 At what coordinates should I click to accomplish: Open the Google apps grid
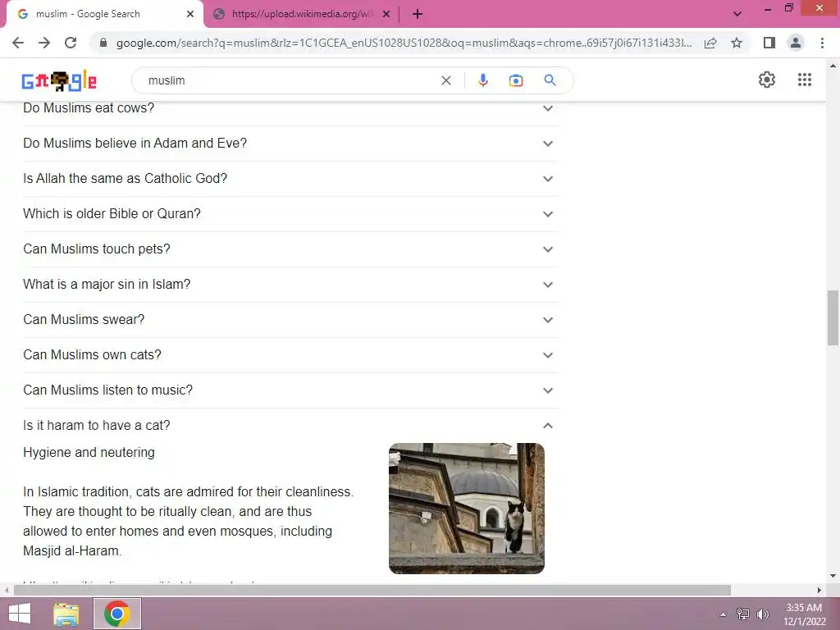pos(804,80)
